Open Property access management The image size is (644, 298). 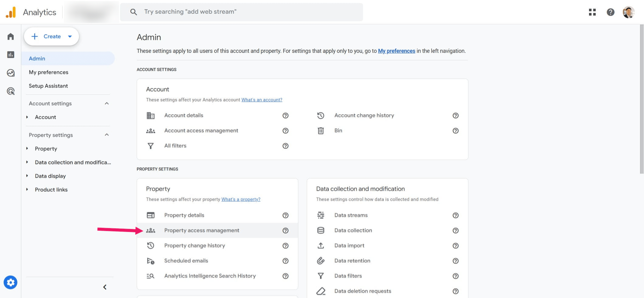202,230
